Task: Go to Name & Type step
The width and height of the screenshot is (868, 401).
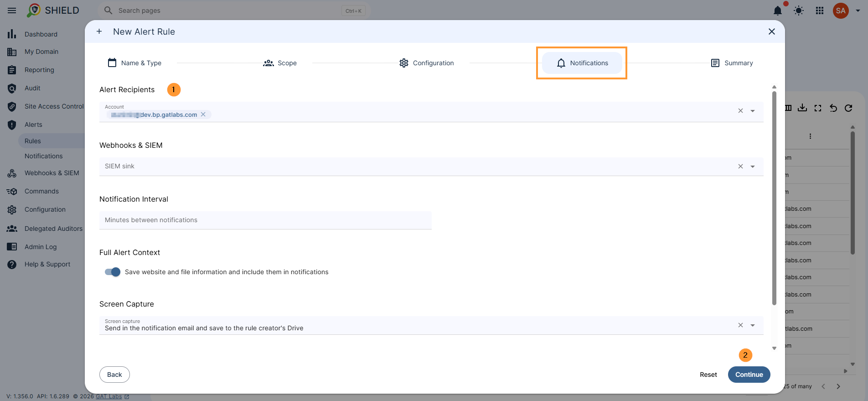Action: pyautogui.click(x=134, y=63)
